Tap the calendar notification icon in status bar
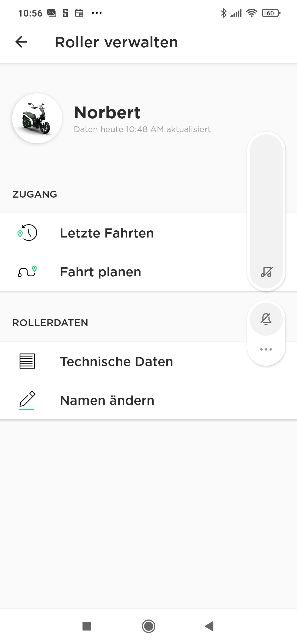Viewport: 297px width, 644px height. point(79,13)
